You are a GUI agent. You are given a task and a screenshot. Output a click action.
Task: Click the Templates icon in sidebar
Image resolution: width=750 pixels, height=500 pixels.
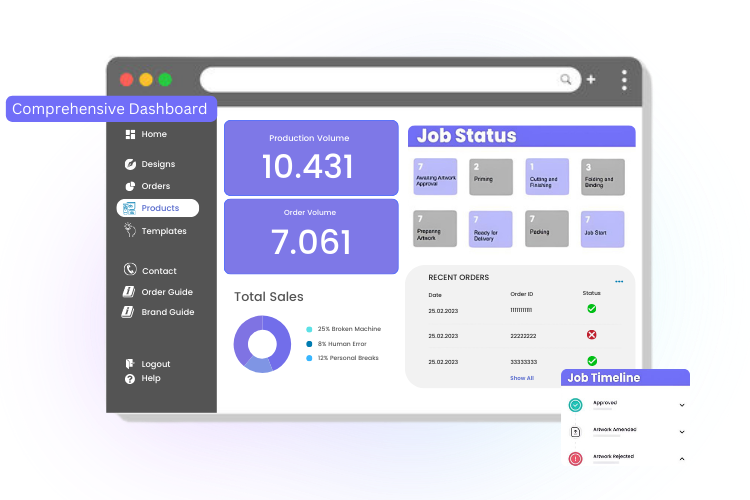(130, 231)
